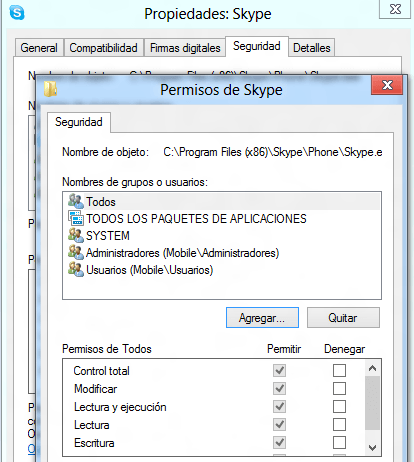Viewport: 414px width, 462px height.
Task: Open the Detalles tab
Action: 312,48
